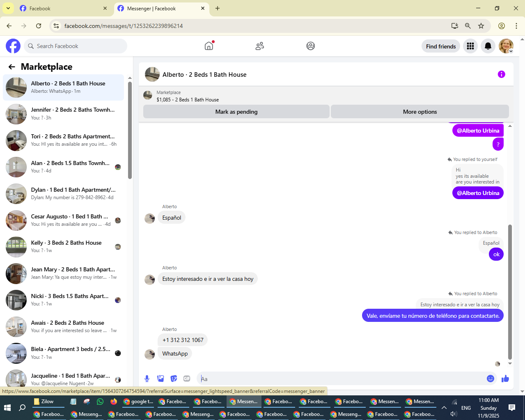The width and height of the screenshot is (525, 420).
Task: Go to Home feed icon
Action: (209, 46)
